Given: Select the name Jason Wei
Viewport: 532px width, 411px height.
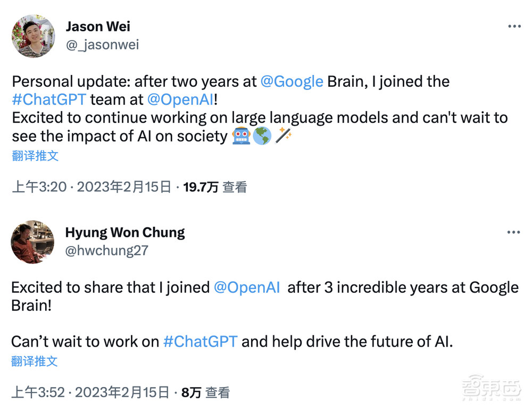Looking at the screenshot, I should (x=98, y=26).
